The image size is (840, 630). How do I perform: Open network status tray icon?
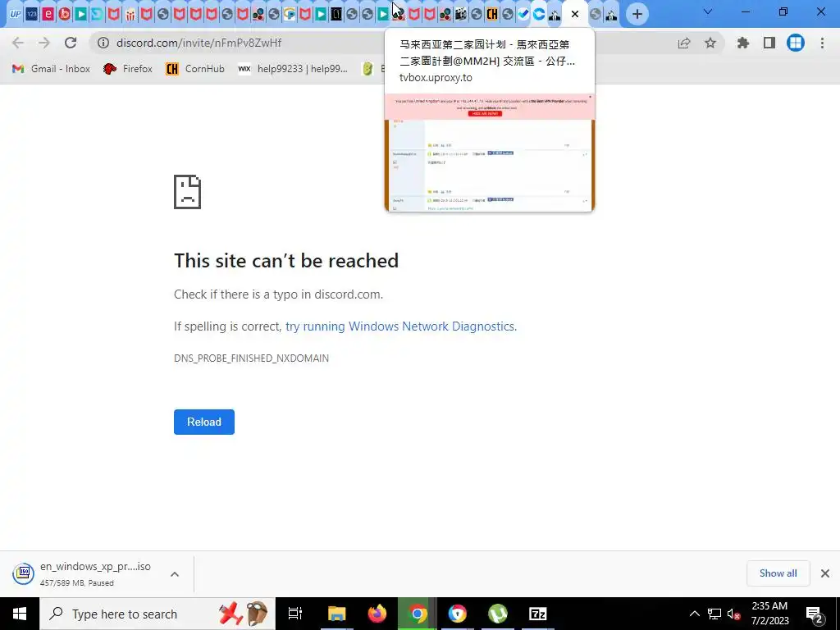pyautogui.click(x=714, y=614)
